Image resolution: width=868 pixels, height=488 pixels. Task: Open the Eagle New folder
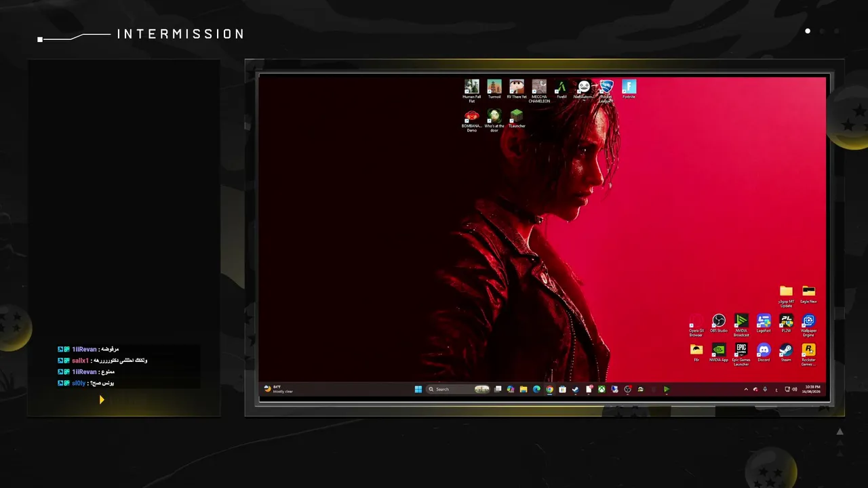[x=808, y=295]
